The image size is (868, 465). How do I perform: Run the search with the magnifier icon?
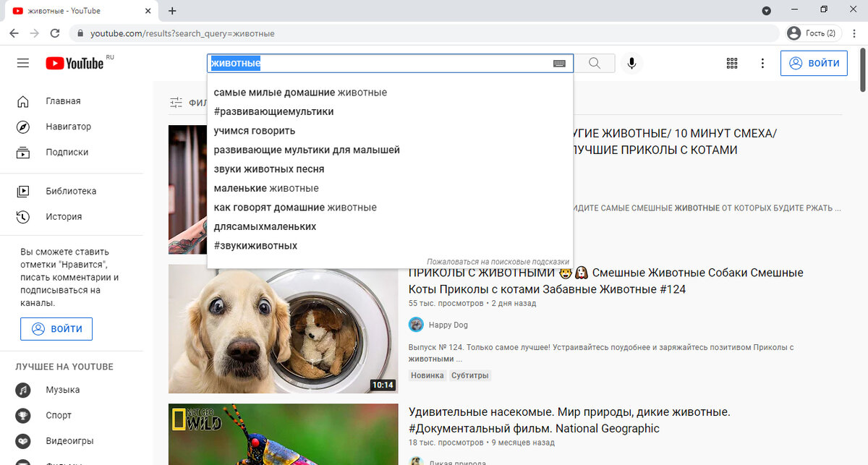pos(594,63)
